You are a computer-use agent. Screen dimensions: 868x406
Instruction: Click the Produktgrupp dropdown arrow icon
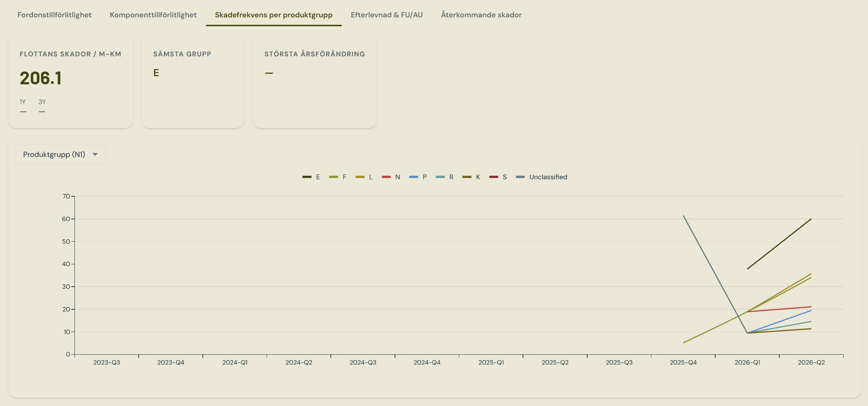95,154
